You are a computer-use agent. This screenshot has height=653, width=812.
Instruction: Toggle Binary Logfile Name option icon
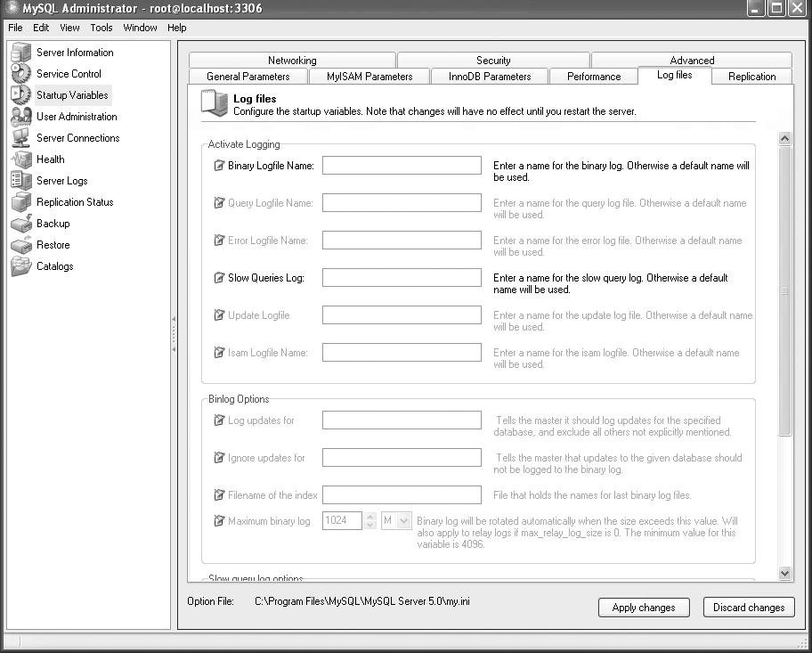click(x=219, y=166)
